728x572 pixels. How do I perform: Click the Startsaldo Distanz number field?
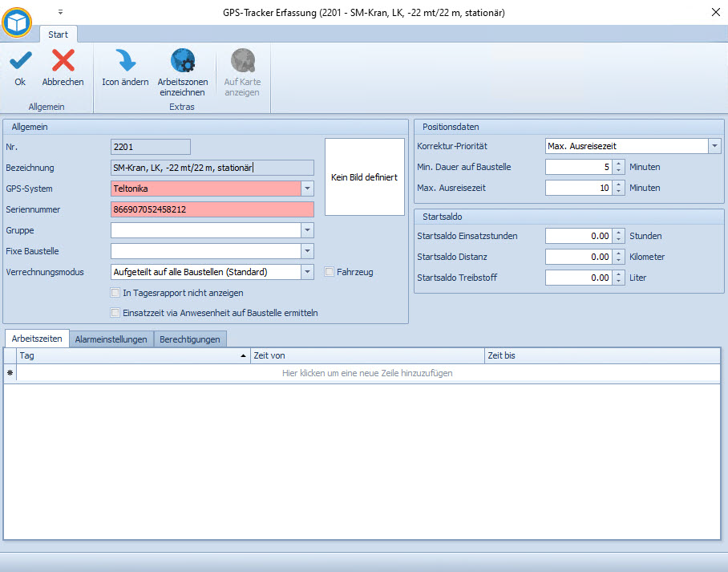click(x=579, y=257)
